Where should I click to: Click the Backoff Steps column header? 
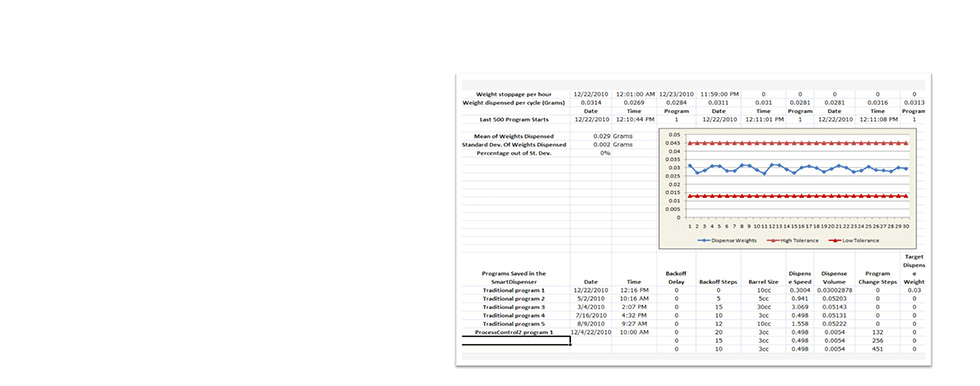(x=718, y=282)
